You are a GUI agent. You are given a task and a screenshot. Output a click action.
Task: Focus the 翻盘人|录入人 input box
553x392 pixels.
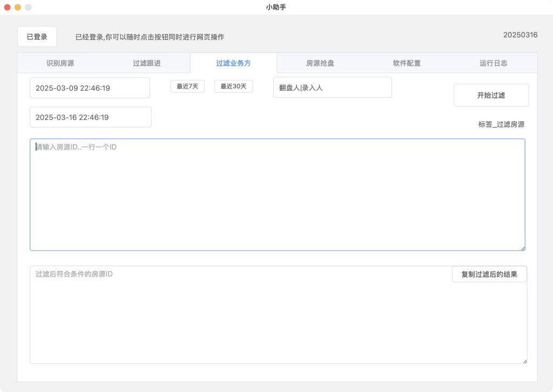tap(332, 87)
